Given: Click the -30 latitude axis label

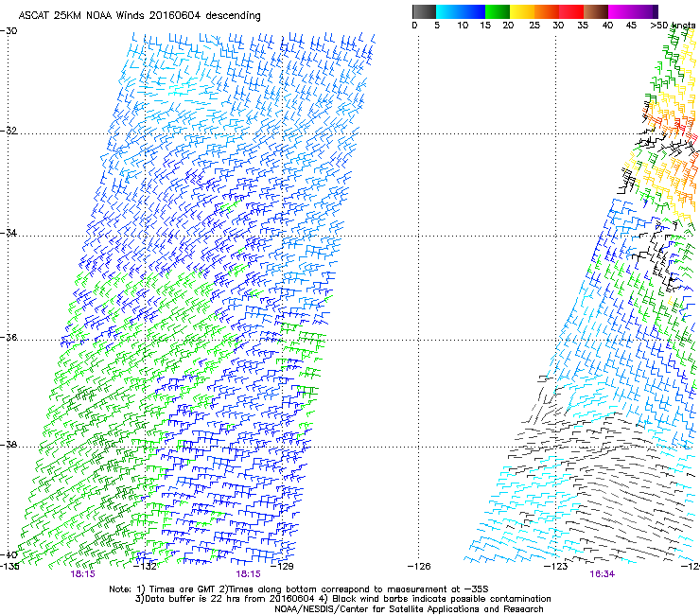Looking at the screenshot, I should point(9,31).
